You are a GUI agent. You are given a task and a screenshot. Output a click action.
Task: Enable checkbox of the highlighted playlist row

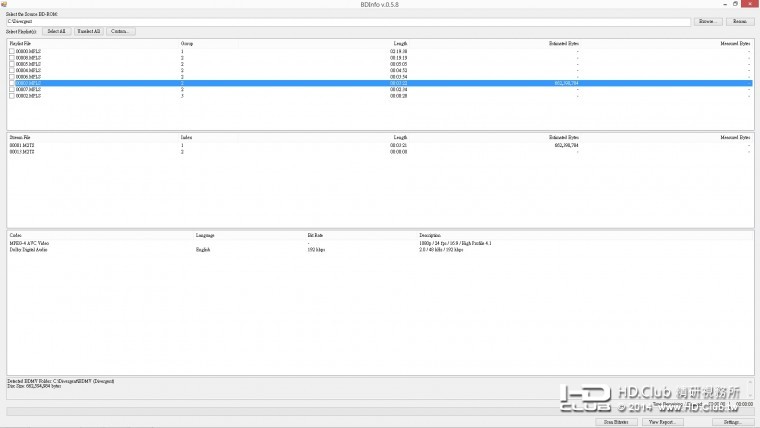click(x=12, y=83)
